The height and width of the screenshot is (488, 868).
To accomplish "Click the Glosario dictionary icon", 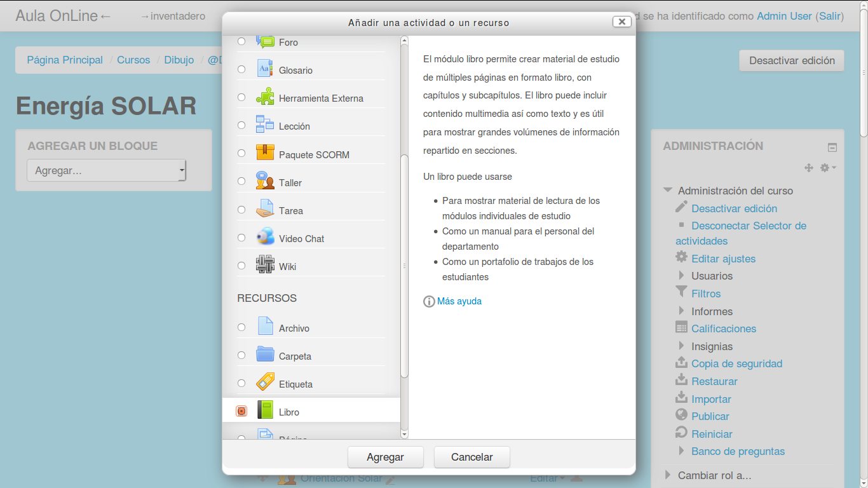I will point(265,69).
